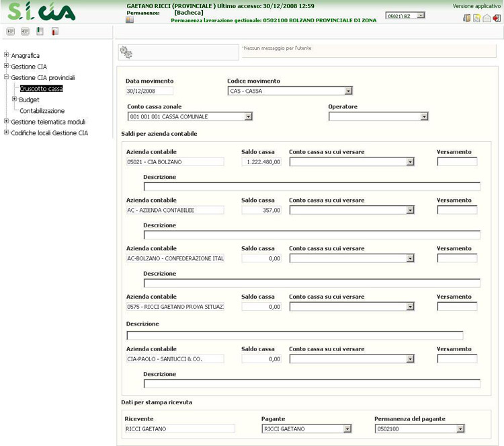Viewport: 504px width, 446px height.
Task: Select the Budget tree item
Action: coord(29,100)
